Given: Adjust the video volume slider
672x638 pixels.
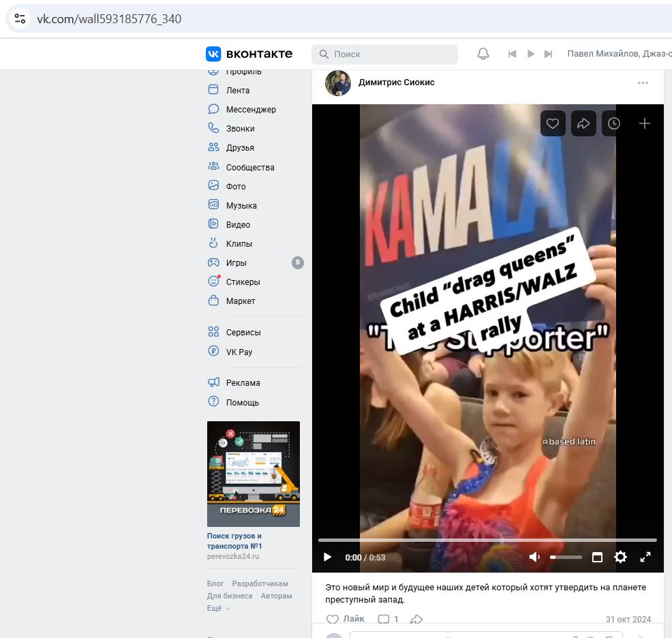Looking at the screenshot, I should click(566, 557).
